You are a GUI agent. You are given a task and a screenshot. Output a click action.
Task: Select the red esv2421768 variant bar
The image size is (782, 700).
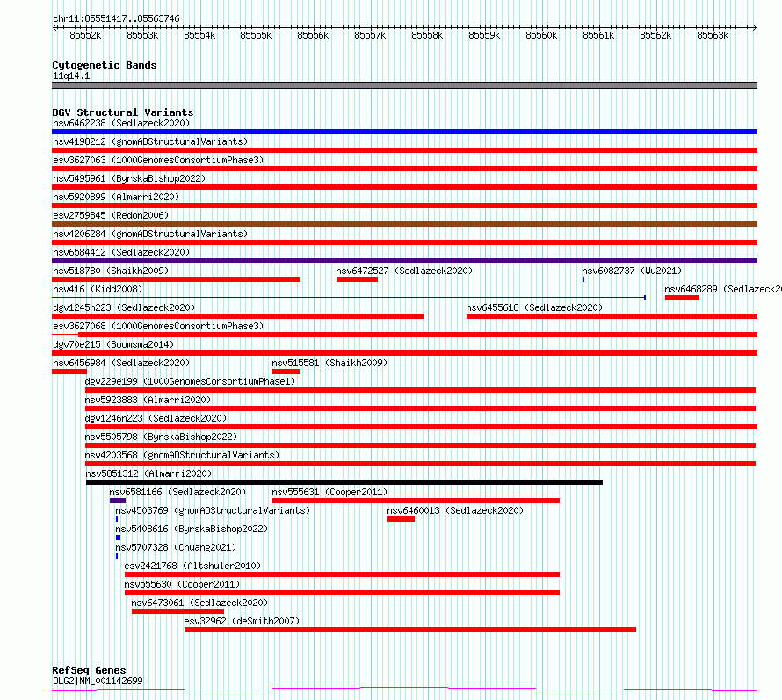click(x=342, y=575)
